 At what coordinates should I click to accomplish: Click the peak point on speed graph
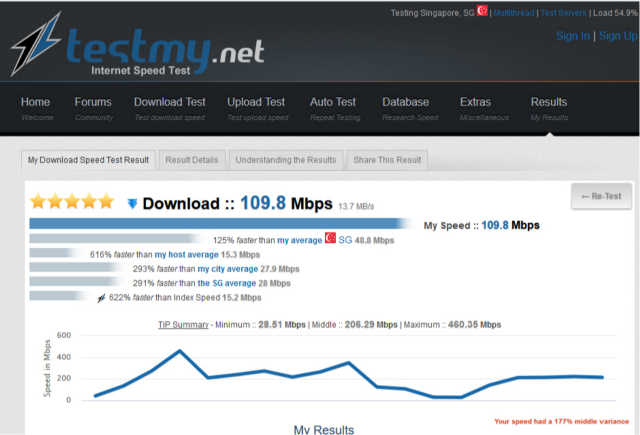click(x=180, y=351)
